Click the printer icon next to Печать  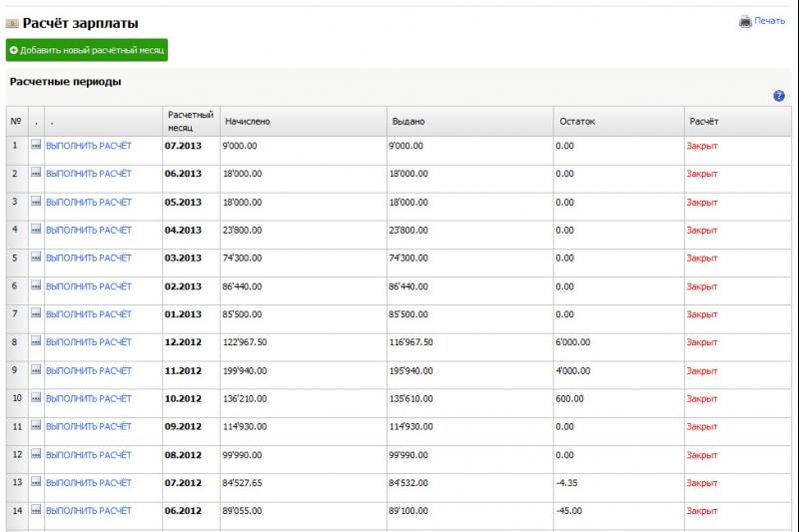click(x=745, y=21)
